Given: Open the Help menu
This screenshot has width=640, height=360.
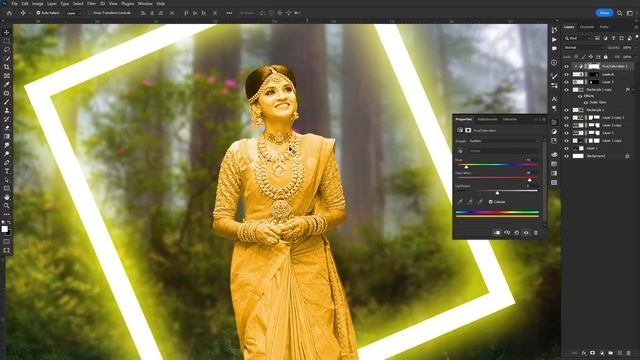Looking at the screenshot, I should coord(161,4).
